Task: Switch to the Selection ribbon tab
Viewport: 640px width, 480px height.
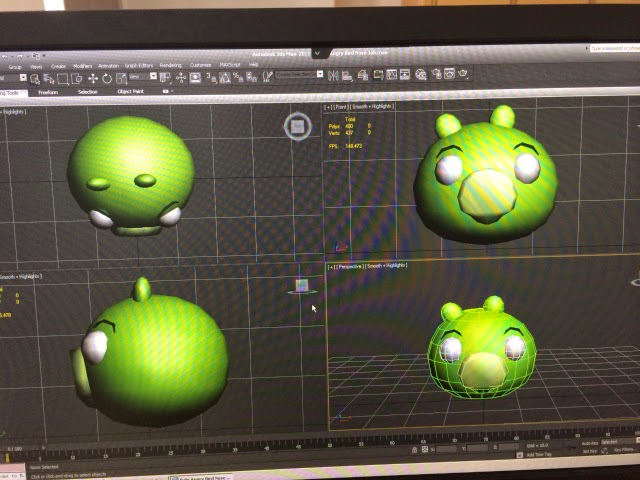Action: tap(88, 92)
